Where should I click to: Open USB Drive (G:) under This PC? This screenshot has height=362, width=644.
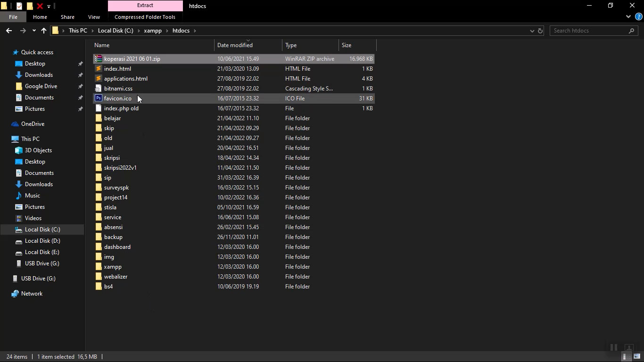(x=42, y=263)
